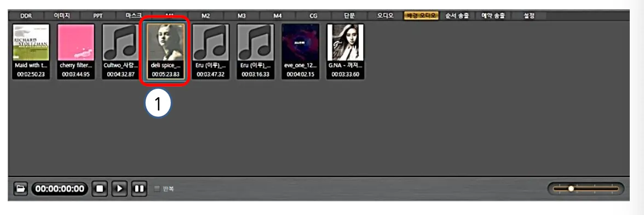The width and height of the screenshot is (644, 215).
Task: Select the M3 tab
Action: [x=242, y=16]
